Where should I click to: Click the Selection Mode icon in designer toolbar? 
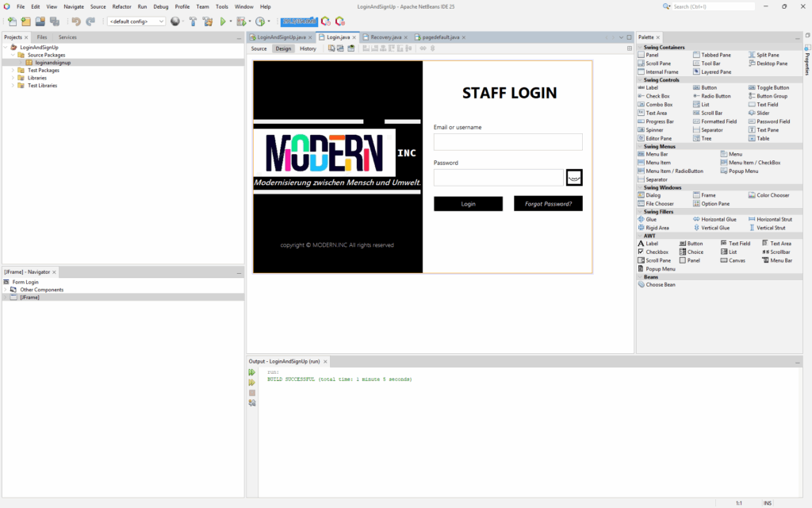click(331, 48)
